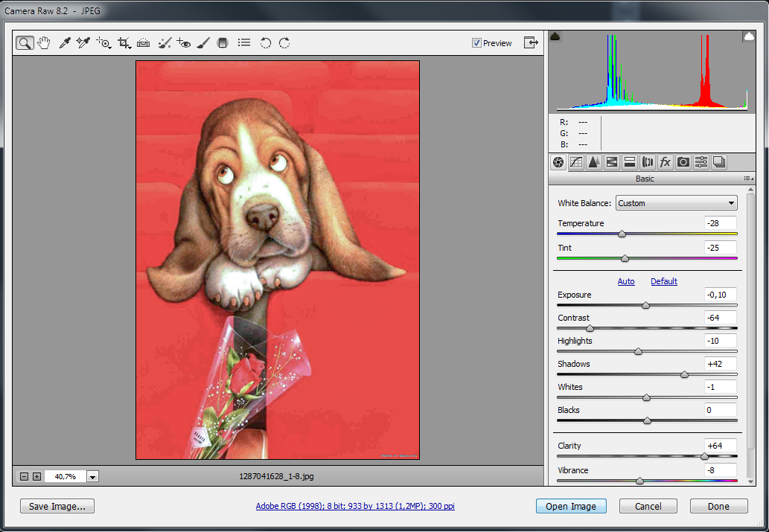Open the Basic panel options menu
This screenshot has height=532, width=769.
747,179
